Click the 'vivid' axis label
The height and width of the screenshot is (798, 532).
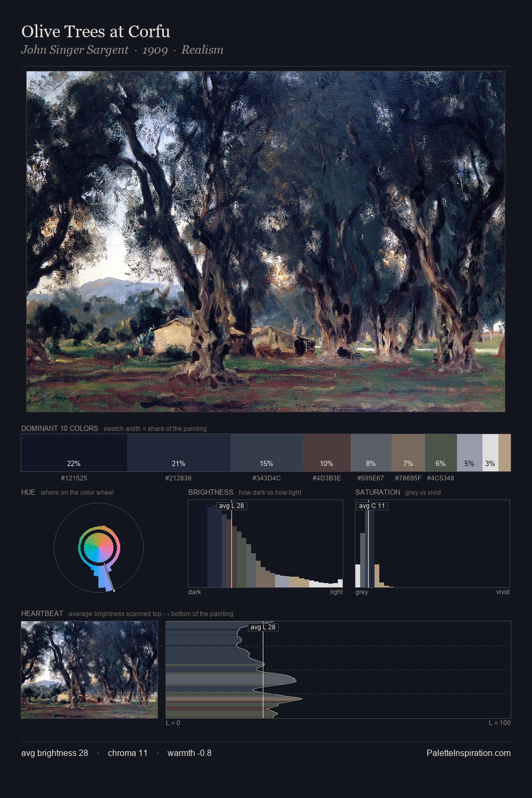coord(503,592)
